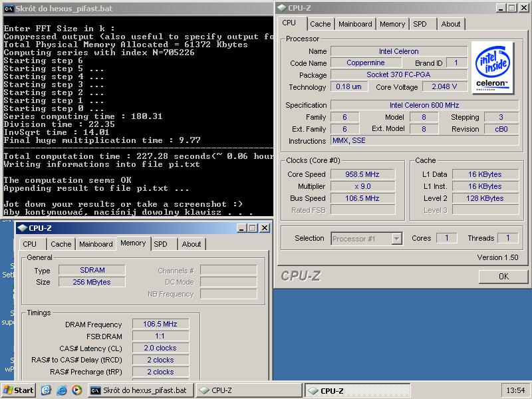Click the Code Name value Coppermine
Image resolution: width=532 pixels, height=399 pixels.
pos(366,63)
